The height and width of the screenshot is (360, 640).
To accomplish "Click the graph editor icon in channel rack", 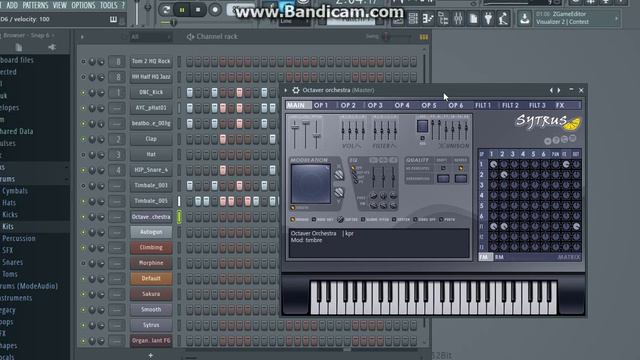I will click(x=424, y=37).
